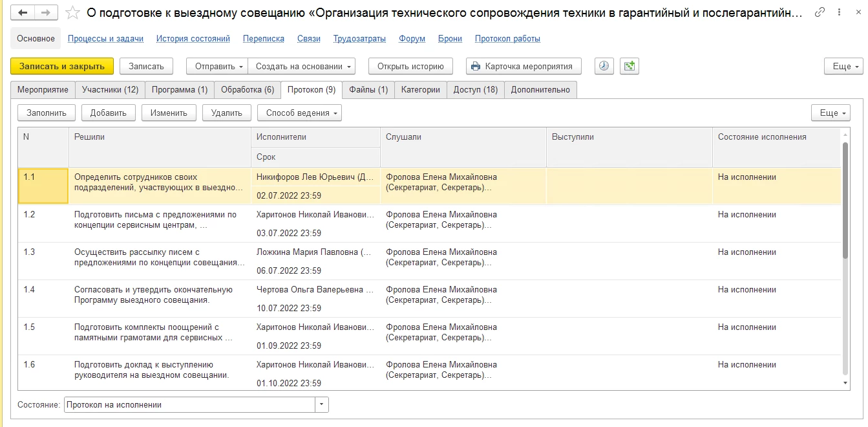Click executor Никифоров Лев Юрьевич cell
The width and height of the screenshot is (868, 427).
(x=315, y=177)
